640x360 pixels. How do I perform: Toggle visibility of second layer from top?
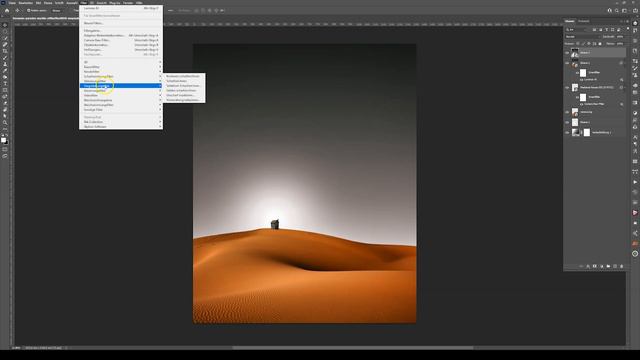567,63
